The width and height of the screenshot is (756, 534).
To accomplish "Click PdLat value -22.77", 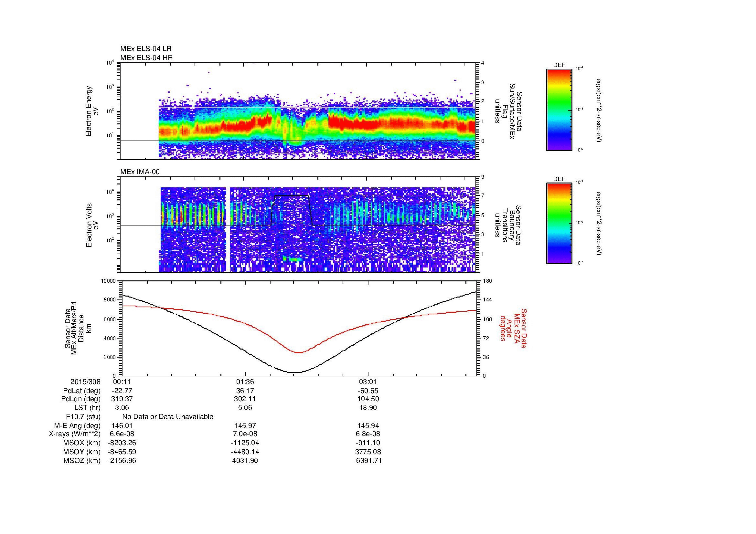I will [x=122, y=391].
